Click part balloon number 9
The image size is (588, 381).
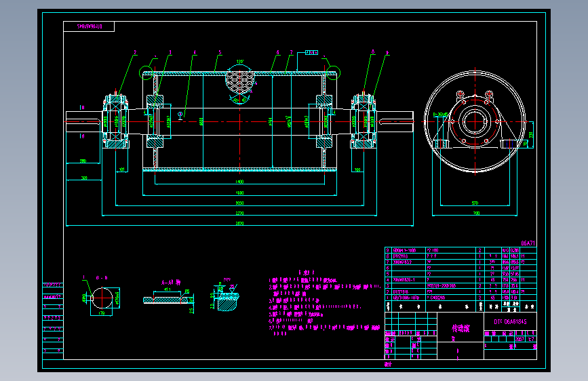click(x=387, y=53)
